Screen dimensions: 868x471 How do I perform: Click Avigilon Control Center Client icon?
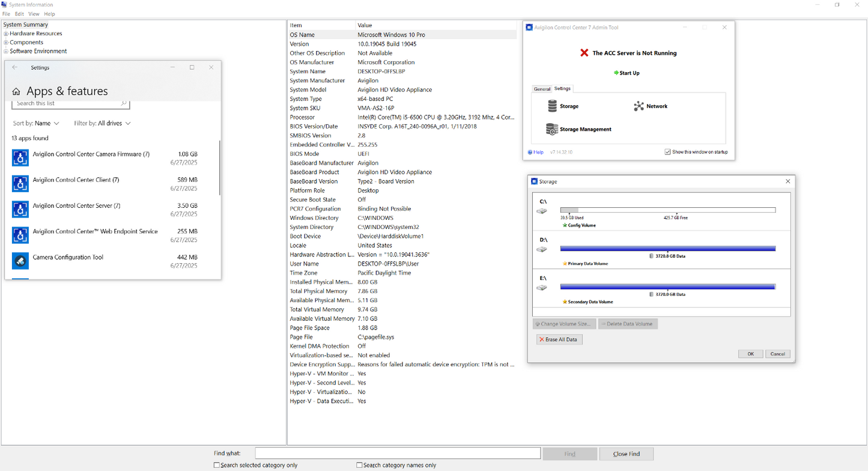pos(20,184)
